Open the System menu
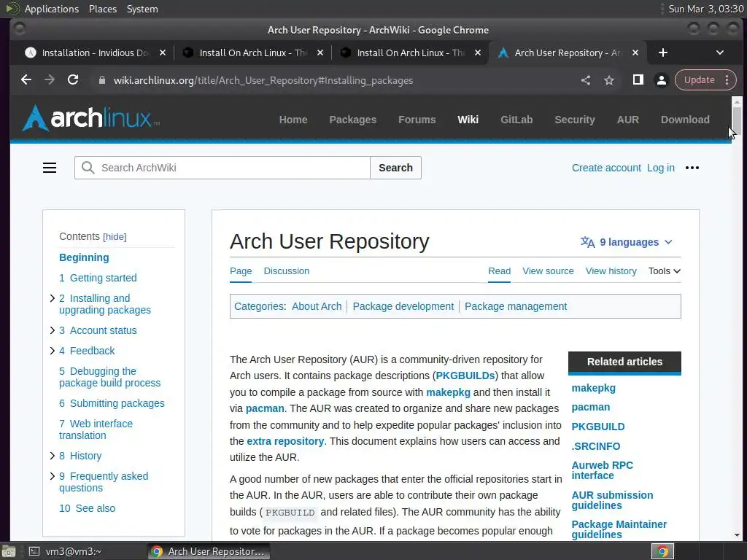The image size is (747, 560). pyautogui.click(x=142, y=9)
